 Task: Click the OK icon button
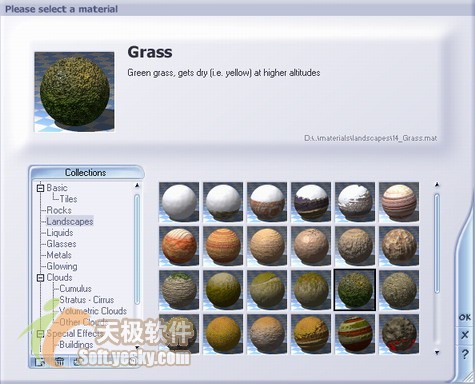[x=465, y=317]
